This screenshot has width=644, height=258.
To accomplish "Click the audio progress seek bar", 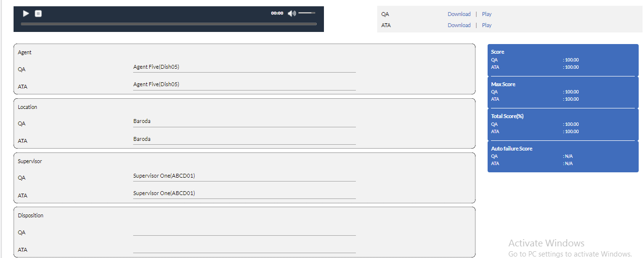I will pos(169,24).
